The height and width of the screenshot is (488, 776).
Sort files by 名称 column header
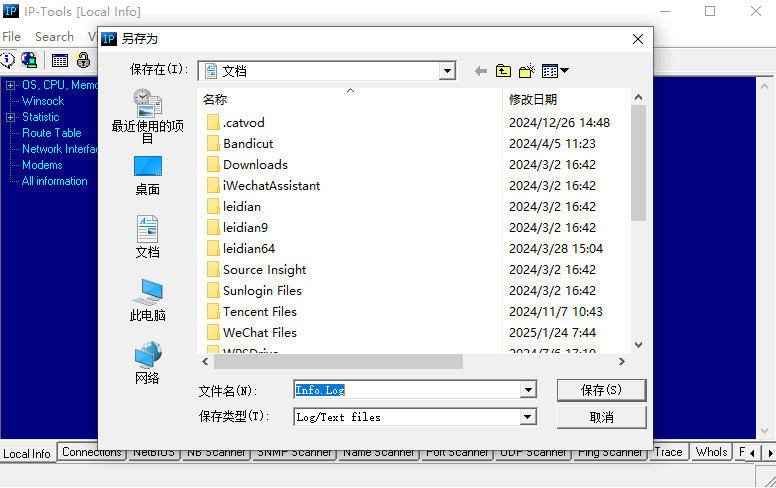(x=349, y=99)
